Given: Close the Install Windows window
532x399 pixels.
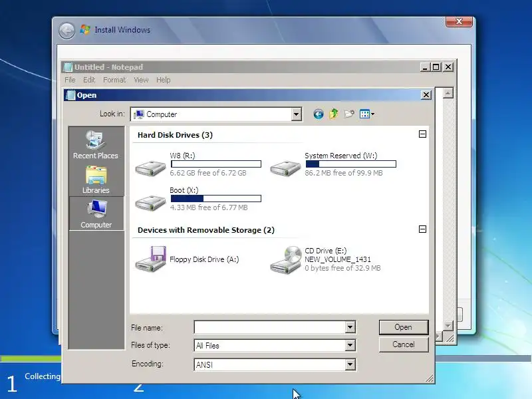Looking at the screenshot, I should tap(459, 21).
